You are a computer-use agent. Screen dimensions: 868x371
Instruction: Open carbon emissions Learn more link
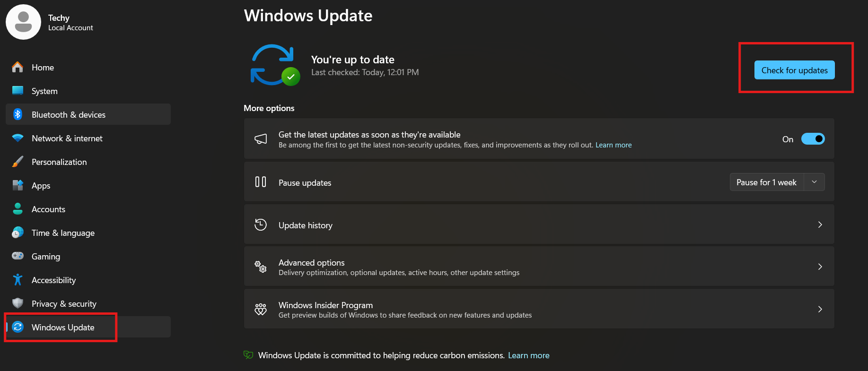[528, 355]
